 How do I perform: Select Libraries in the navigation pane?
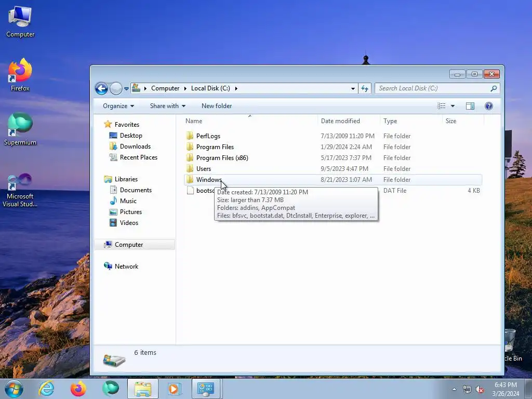(x=126, y=179)
